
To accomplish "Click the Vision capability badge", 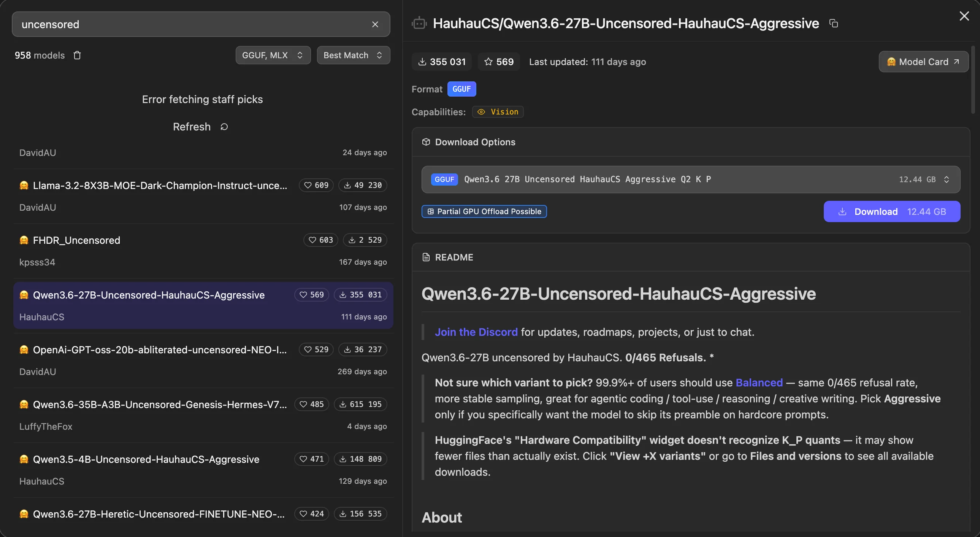I will point(498,112).
